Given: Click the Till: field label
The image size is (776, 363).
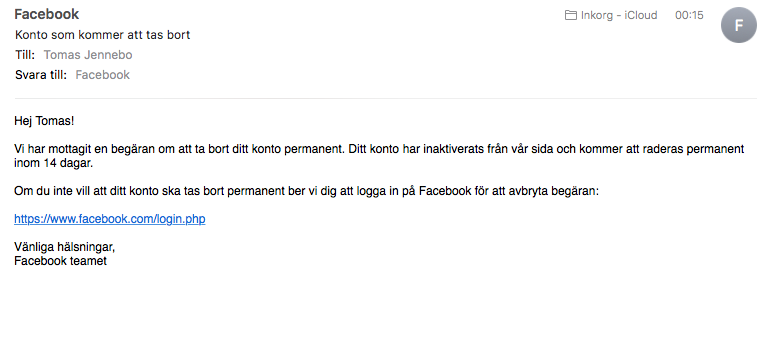Looking at the screenshot, I should [x=25, y=55].
